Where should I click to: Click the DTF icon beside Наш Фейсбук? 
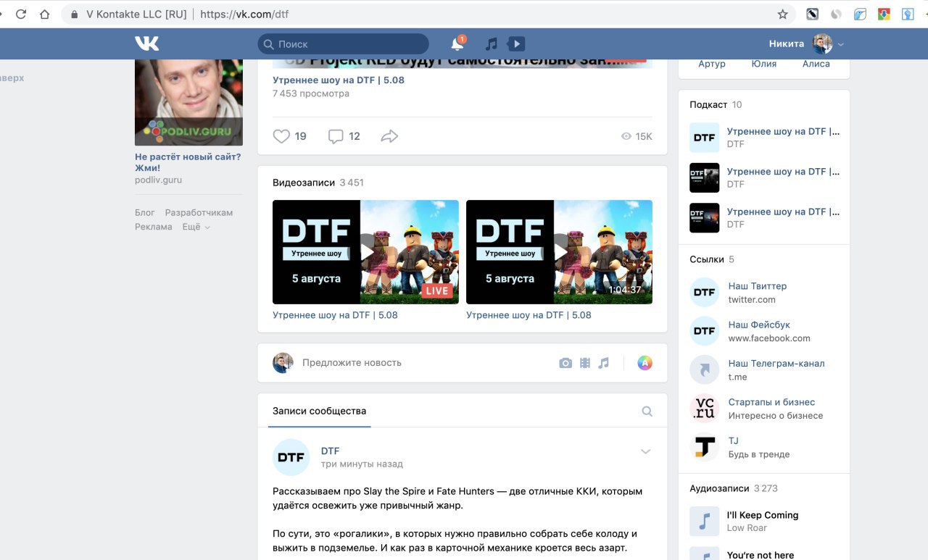704,331
